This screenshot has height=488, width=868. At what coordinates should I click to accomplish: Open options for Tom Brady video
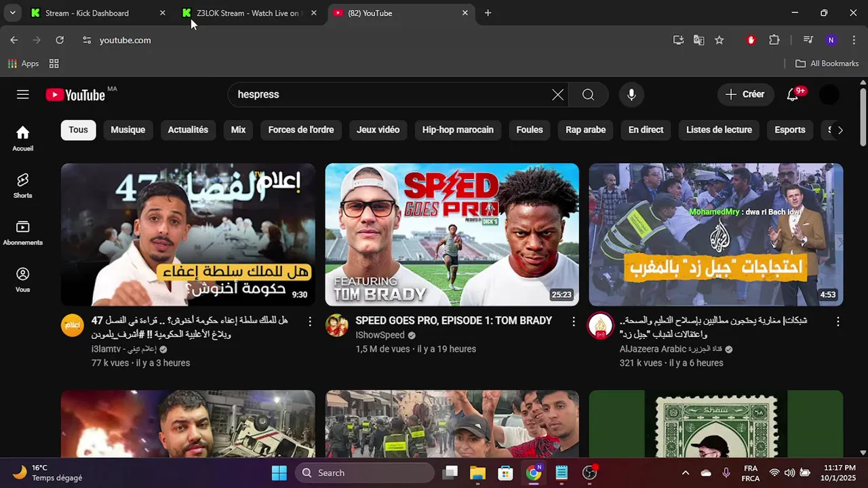[574, 321]
